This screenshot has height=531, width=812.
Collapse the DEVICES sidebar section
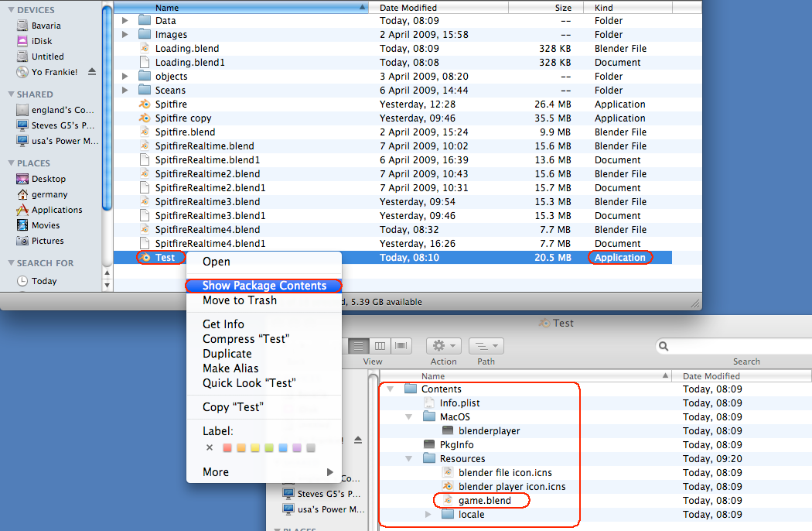pos(11,10)
